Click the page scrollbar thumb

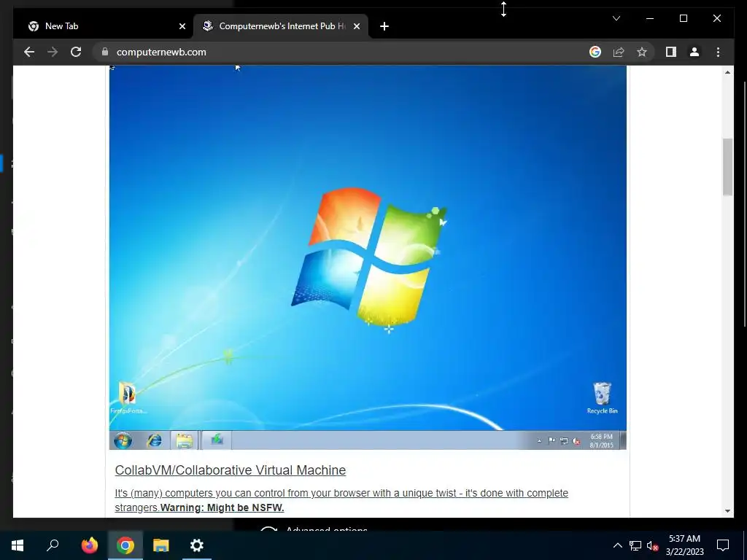click(727, 167)
